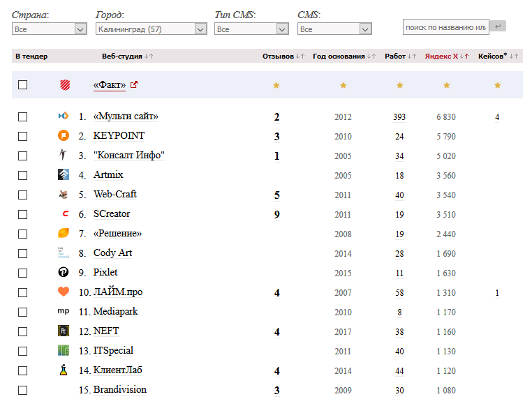This screenshot has width=532, height=399.
Task: Check the tender box for Artmix
Action: pyautogui.click(x=23, y=175)
